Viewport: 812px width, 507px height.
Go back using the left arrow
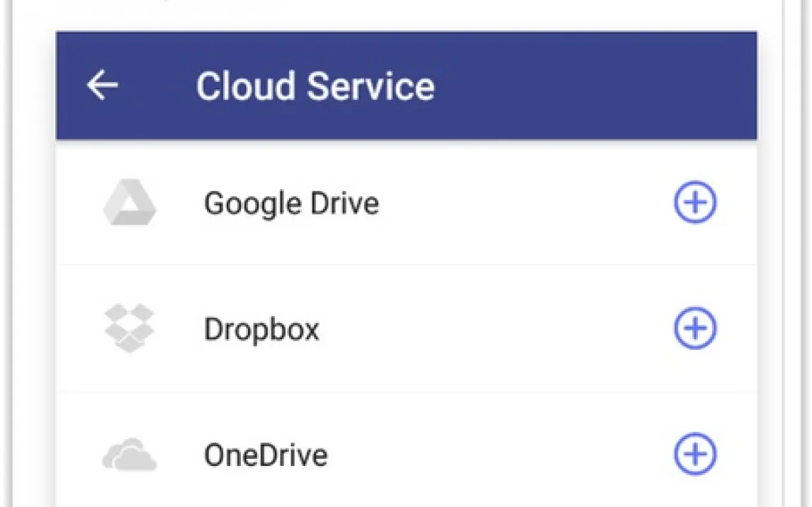(x=102, y=86)
